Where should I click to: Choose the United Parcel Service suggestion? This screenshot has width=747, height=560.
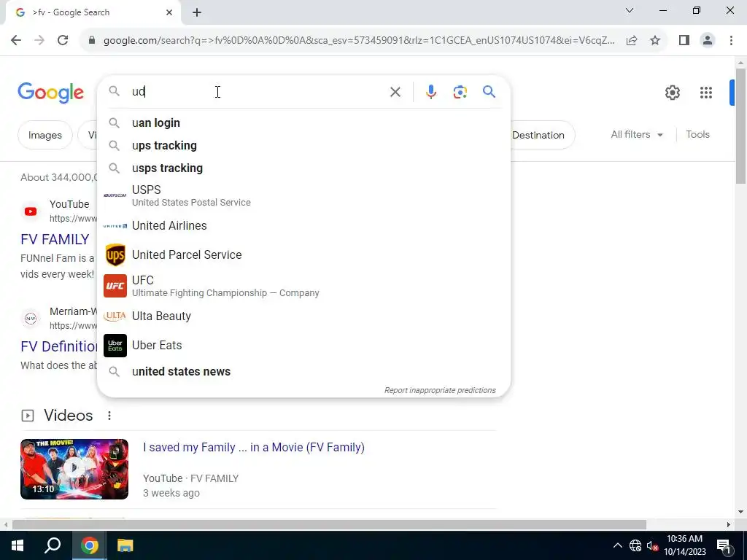click(x=303, y=254)
